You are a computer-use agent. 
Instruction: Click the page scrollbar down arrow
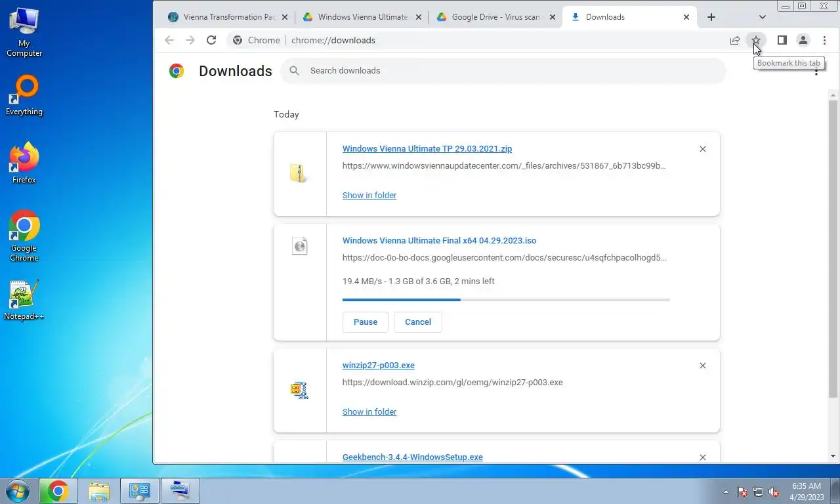coord(833,456)
